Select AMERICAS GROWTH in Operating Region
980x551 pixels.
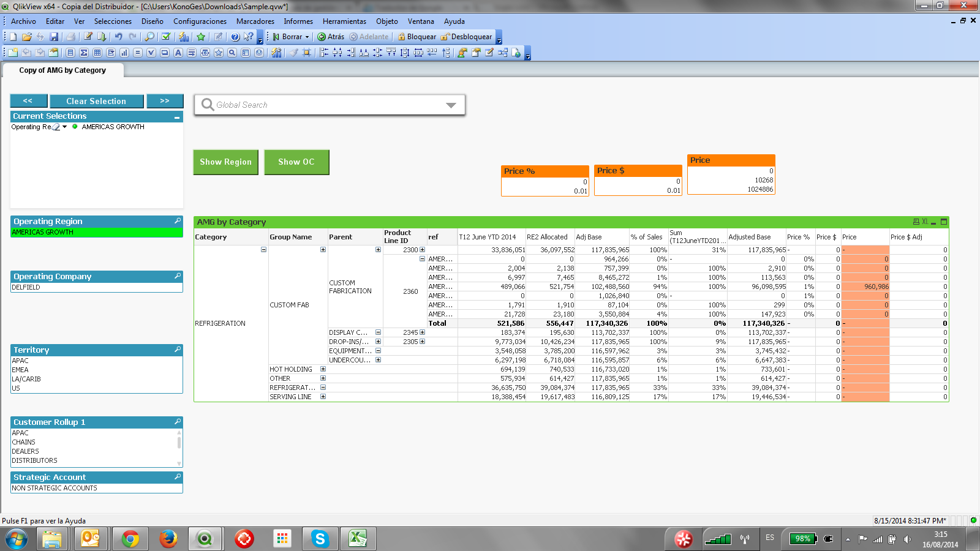(96, 232)
